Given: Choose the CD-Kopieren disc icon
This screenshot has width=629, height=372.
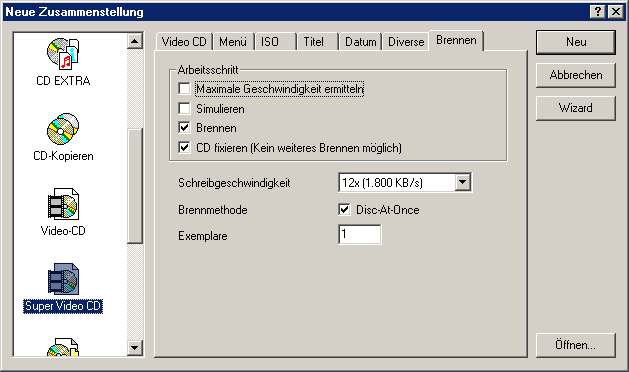Looking at the screenshot, I should tap(63, 129).
